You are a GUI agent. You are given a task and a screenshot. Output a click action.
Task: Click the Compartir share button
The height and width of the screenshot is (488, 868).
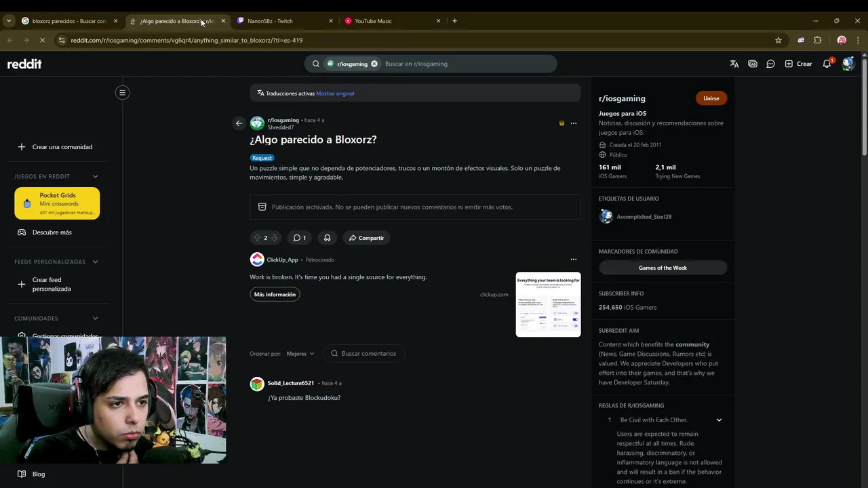[x=366, y=238]
